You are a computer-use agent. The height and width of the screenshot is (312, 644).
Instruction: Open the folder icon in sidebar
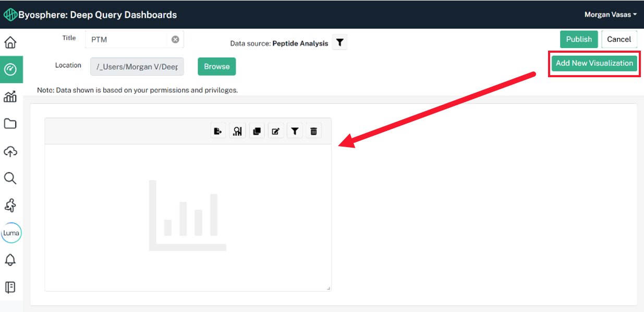pos(10,124)
